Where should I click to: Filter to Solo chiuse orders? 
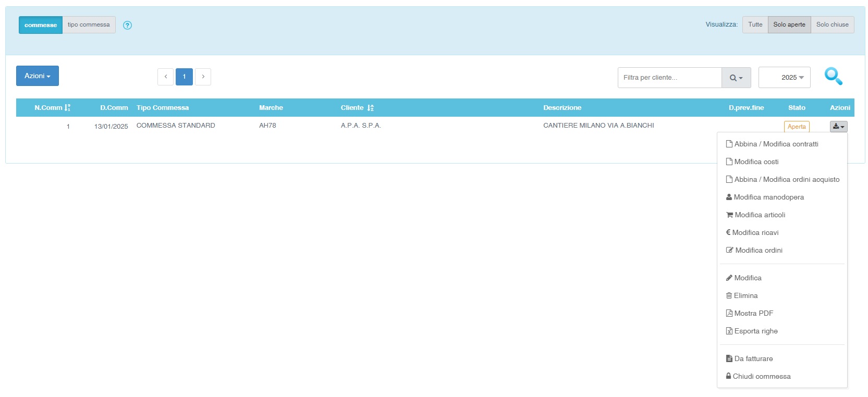pos(832,24)
